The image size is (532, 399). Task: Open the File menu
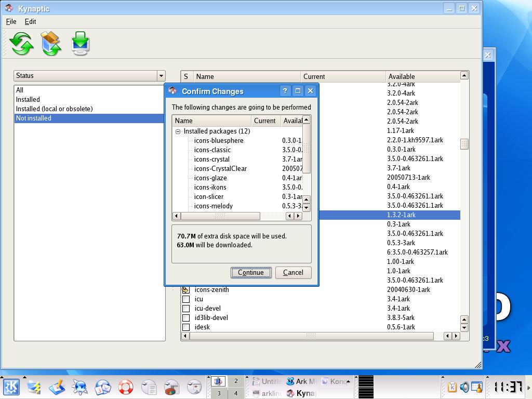click(11, 21)
